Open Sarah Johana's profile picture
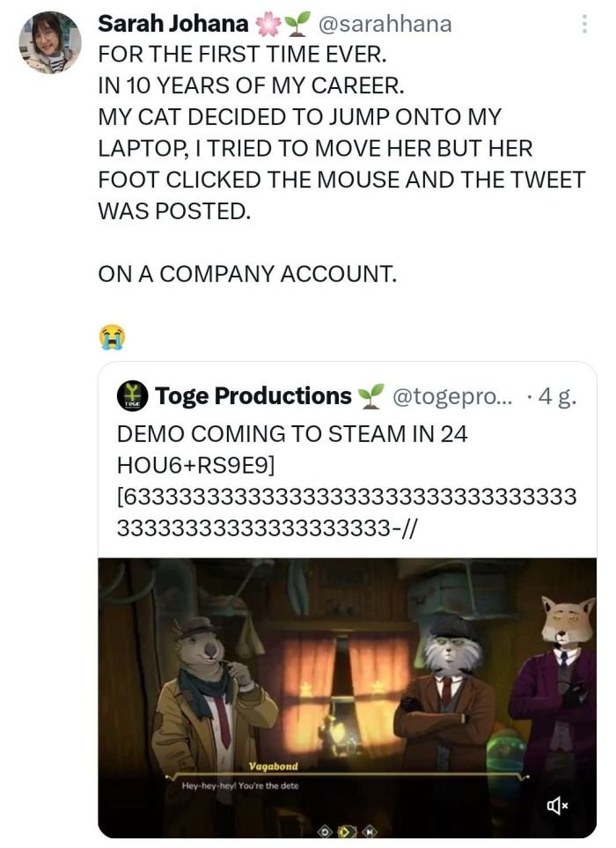 50,42
